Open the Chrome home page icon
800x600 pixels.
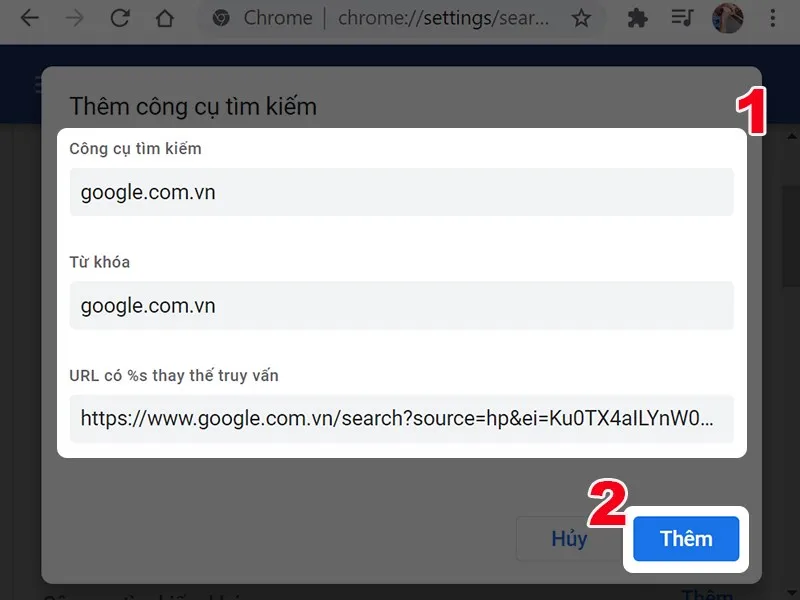click(165, 18)
